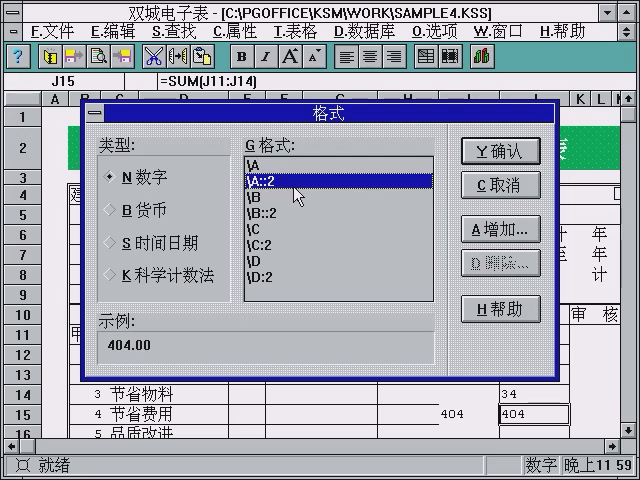Image resolution: width=640 pixels, height=480 pixels.
Task: Click the scissors cut icon
Action: pos(154,56)
